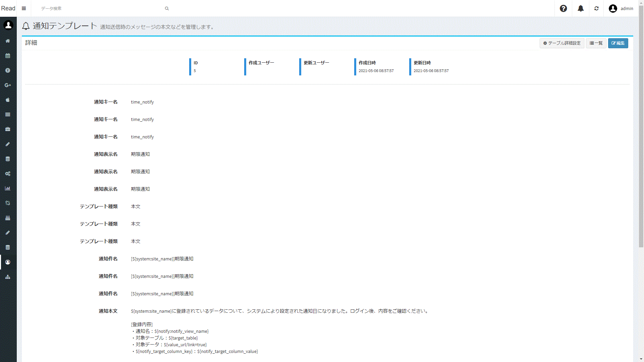Click the 詳細 panel heading
Viewport: 644px width, 362px height.
31,43
